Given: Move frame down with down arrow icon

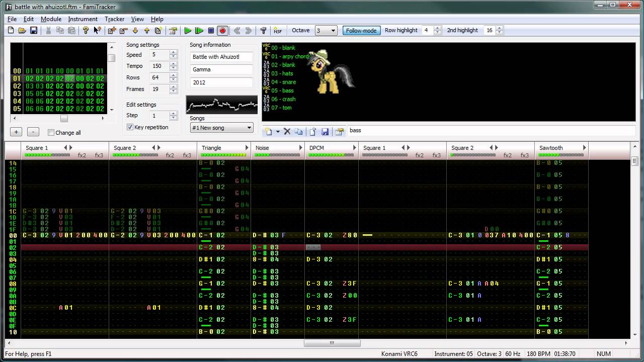Looking at the screenshot, I should 135,31.
